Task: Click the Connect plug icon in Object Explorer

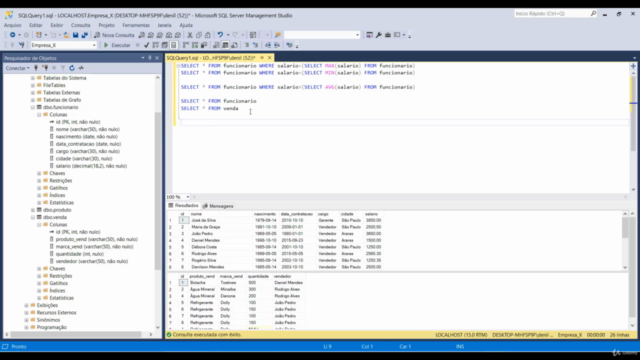Action: tap(36, 68)
